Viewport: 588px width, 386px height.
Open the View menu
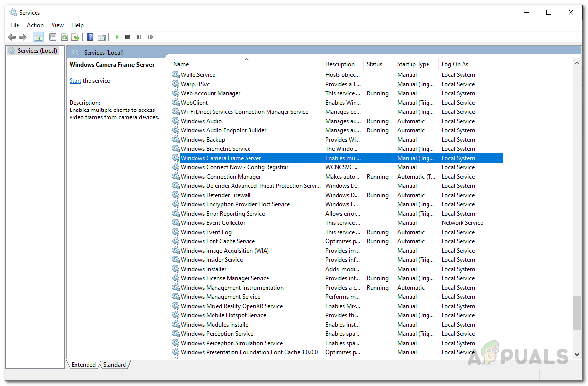coord(57,25)
